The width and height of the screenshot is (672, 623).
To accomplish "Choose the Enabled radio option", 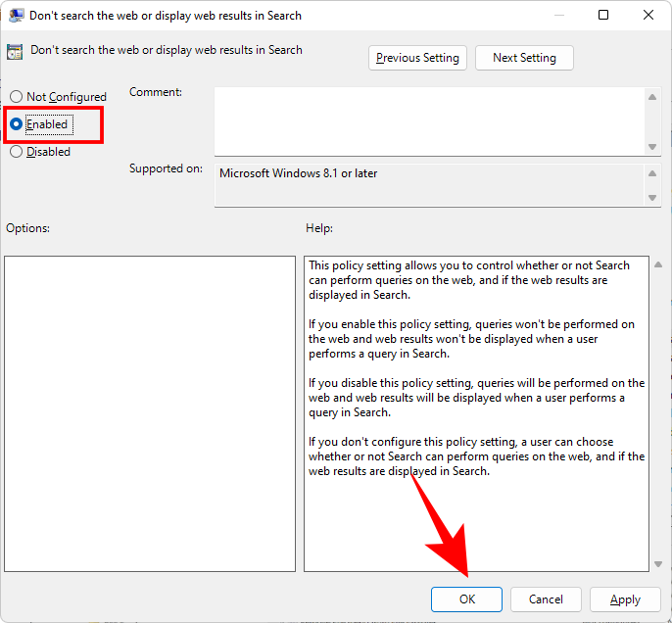I will click(16, 124).
